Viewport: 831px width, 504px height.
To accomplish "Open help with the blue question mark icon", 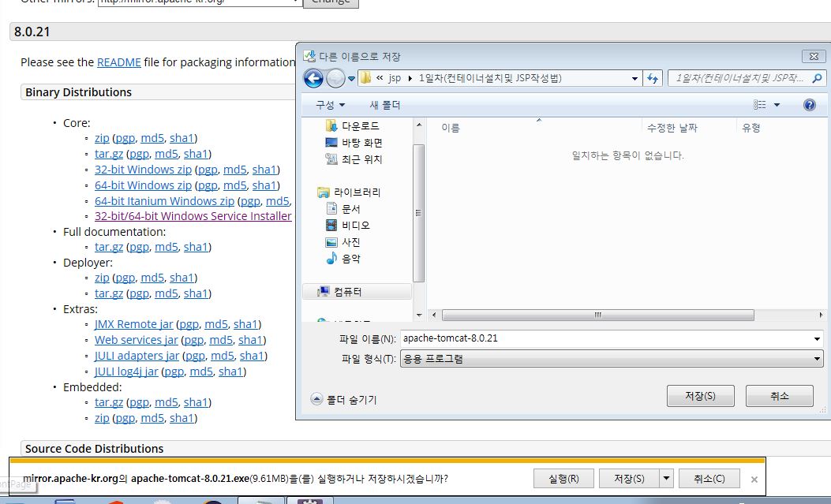I will (809, 105).
